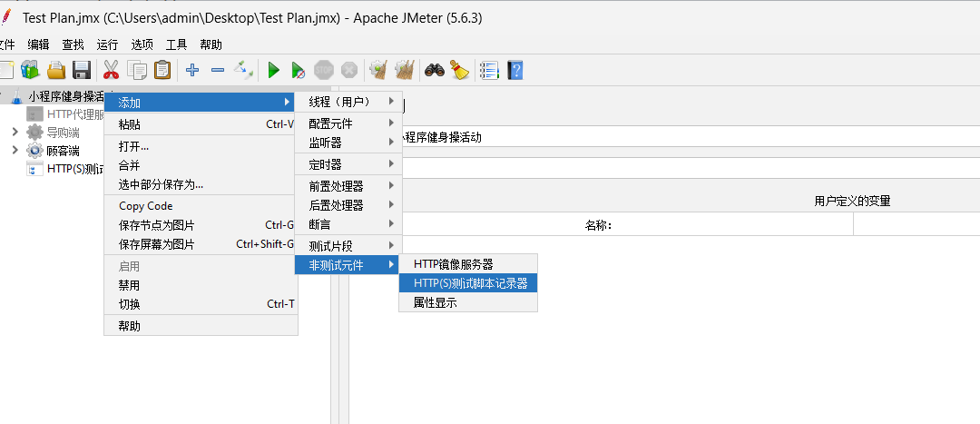Clear results with single broom icon

tap(378, 69)
